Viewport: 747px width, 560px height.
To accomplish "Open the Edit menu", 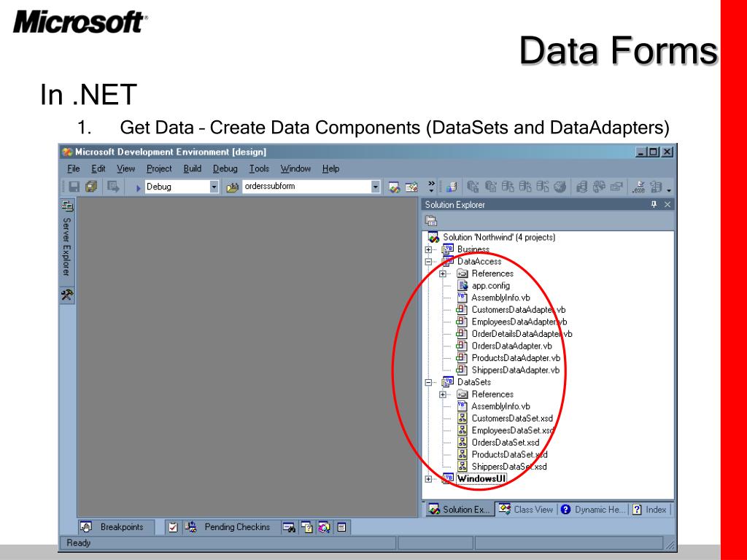I will coord(98,168).
